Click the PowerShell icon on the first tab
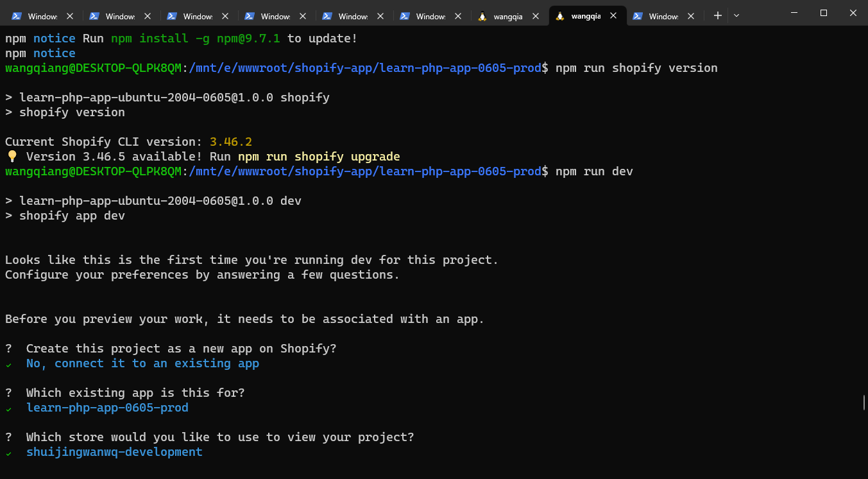 17,16
